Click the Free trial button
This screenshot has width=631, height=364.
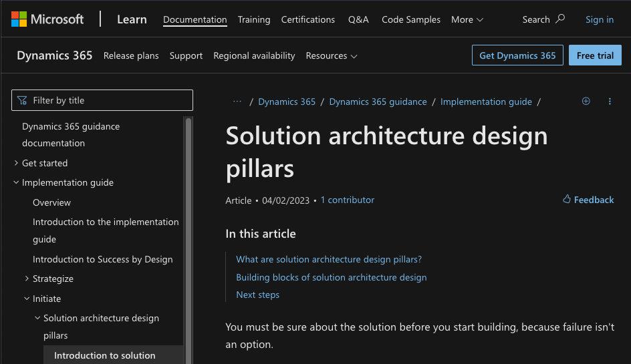click(595, 55)
